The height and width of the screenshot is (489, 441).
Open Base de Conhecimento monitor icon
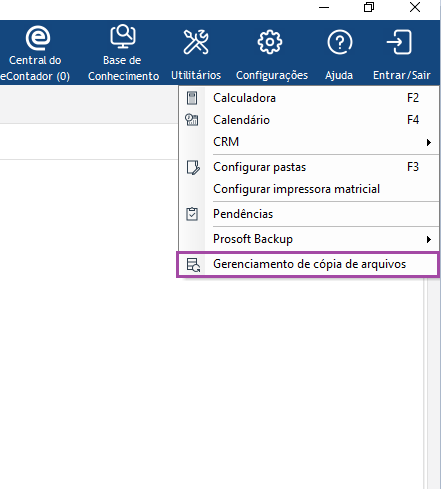click(x=123, y=36)
